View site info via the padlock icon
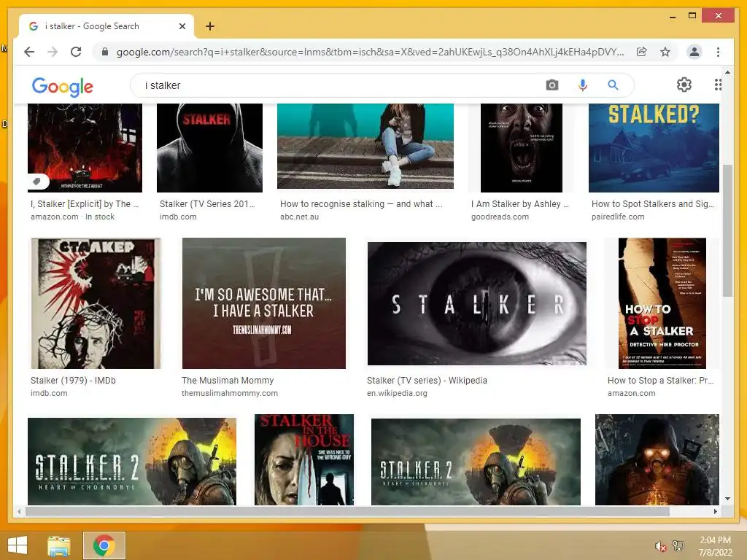The width and height of the screenshot is (747, 560). [x=105, y=52]
